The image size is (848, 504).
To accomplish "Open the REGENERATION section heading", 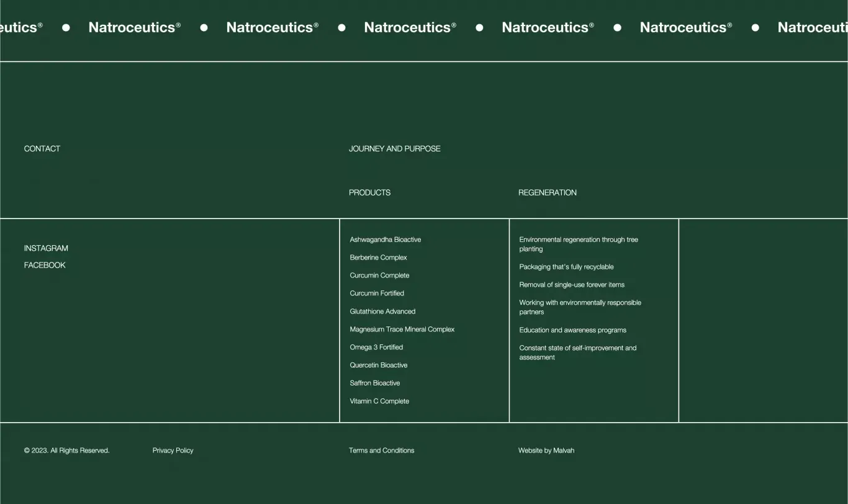I will [548, 193].
